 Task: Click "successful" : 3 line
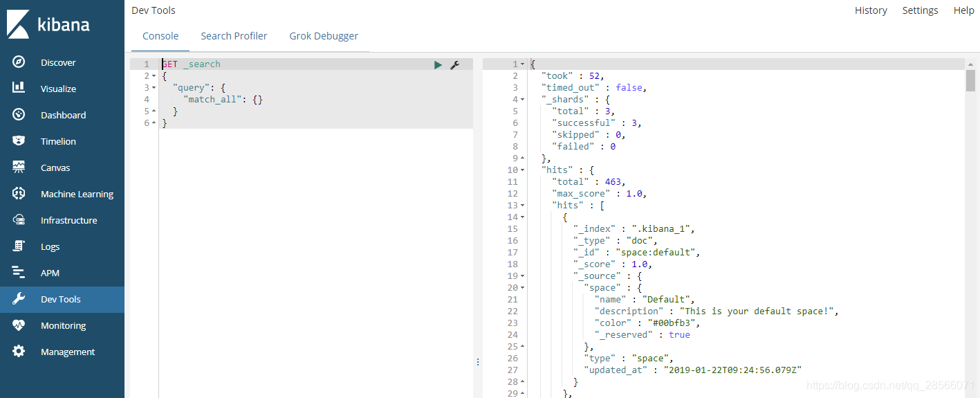click(597, 123)
